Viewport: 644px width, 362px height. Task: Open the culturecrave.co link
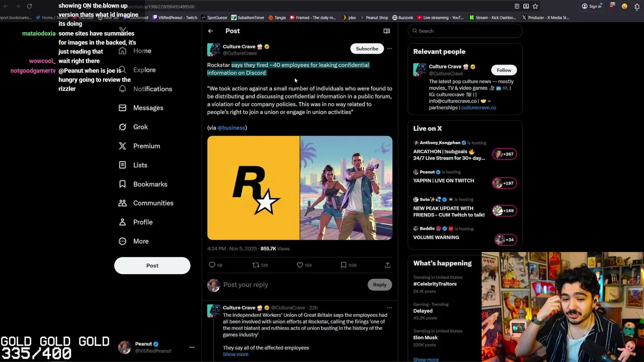click(478, 108)
